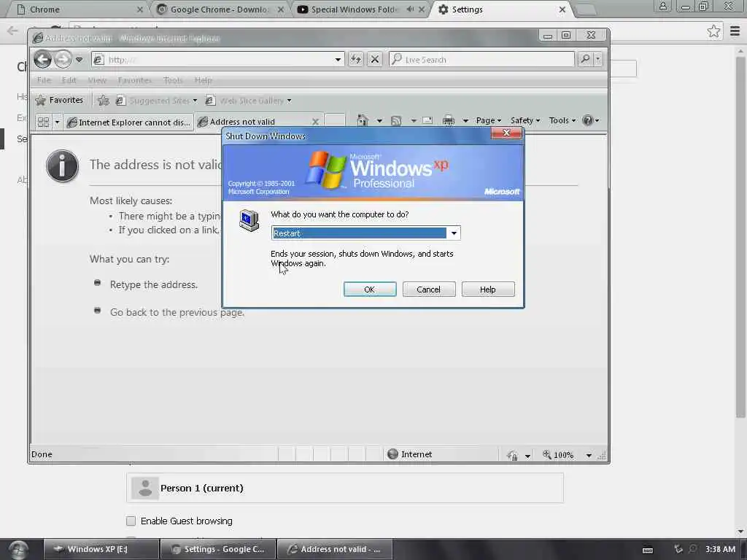Click the 100% zoom level button
This screenshot has height=560, width=747.
[x=558, y=455]
